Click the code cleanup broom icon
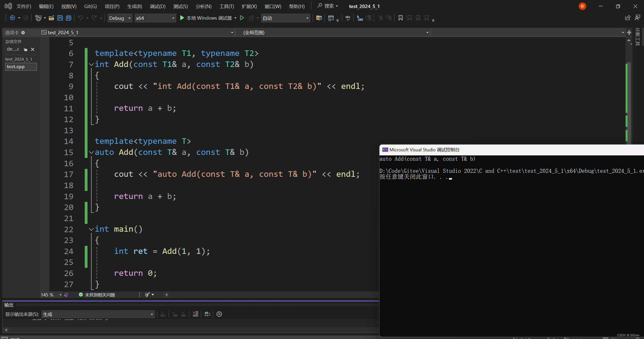The image size is (644, 339). click(147, 295)
